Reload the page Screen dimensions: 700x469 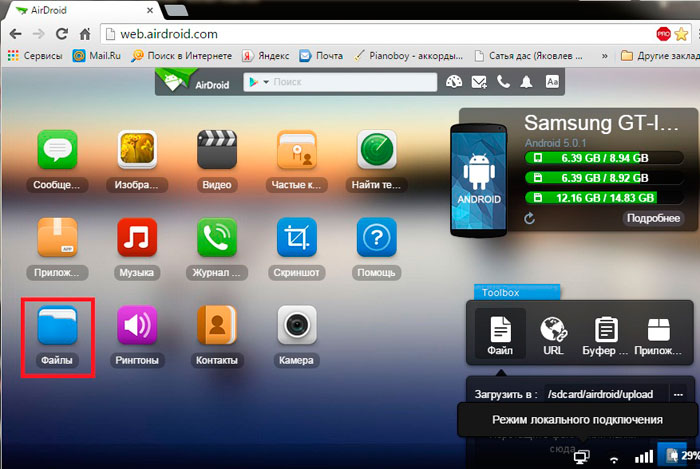(x=62, y=34)
